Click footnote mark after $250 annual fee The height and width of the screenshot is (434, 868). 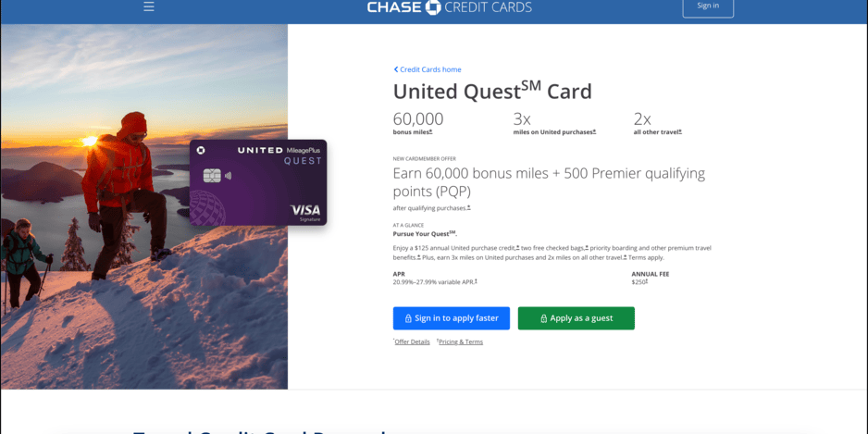647,281
